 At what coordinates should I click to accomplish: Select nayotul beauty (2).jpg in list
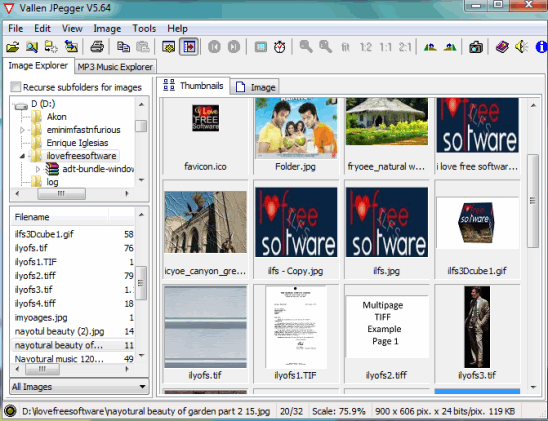(59, 331)
